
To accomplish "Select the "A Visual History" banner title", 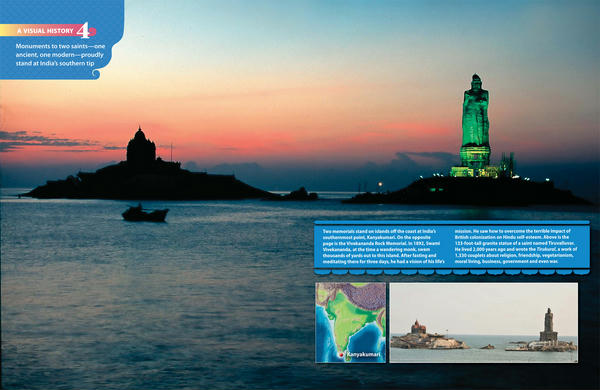I will [45, 31].
